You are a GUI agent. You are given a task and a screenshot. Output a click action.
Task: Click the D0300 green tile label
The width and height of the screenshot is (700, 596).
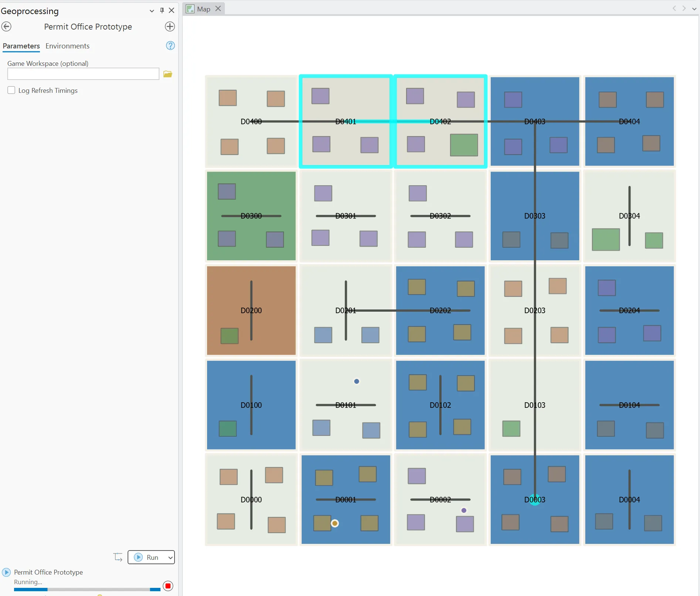coord(251,216)
